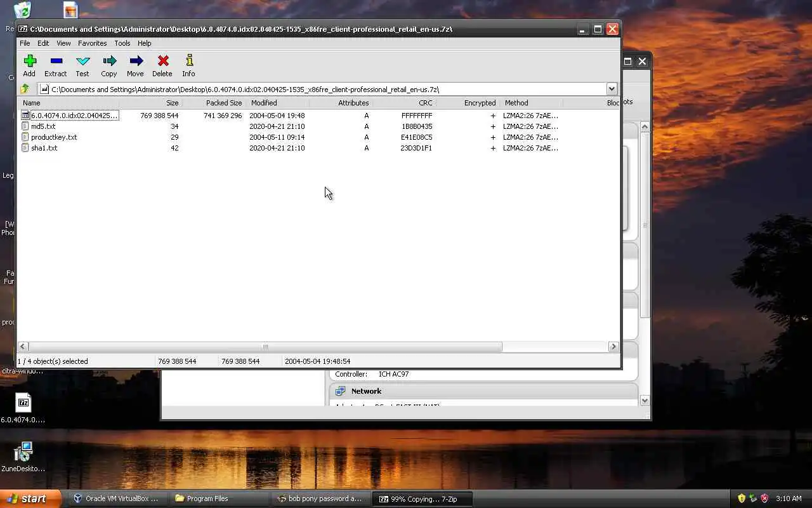
Task: Expand the address path dropdown
Action: pyautogui.click(x=612, y=89)
